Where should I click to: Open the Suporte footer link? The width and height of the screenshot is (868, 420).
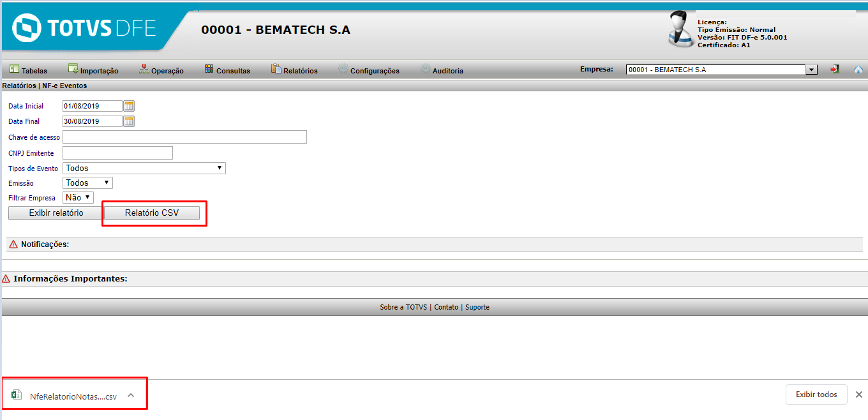click(477, 307)
